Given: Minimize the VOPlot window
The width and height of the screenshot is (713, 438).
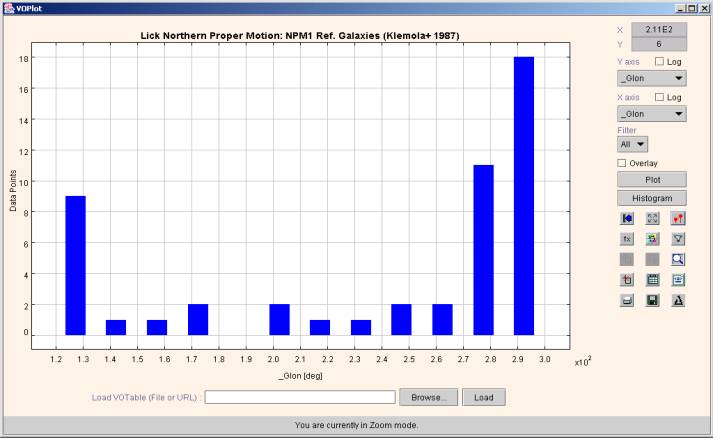Looking at the screenshot, I should (681, 8).
